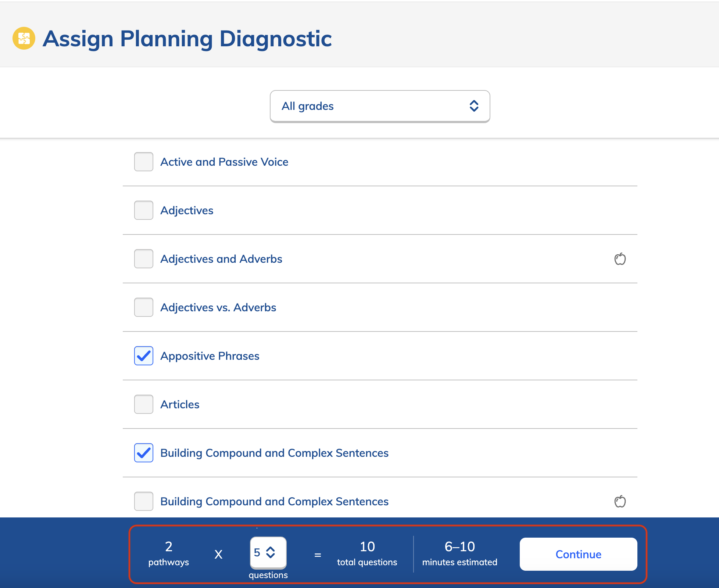Uncheck the Appositive Phrases checkbox
Image resolution: width=719 pixels, height=588 pixels.
coord(144,356)
